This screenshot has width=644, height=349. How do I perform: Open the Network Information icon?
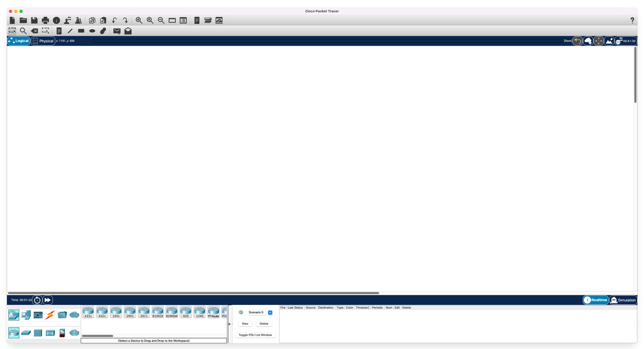pyautogui.click(x=57, y=20)
